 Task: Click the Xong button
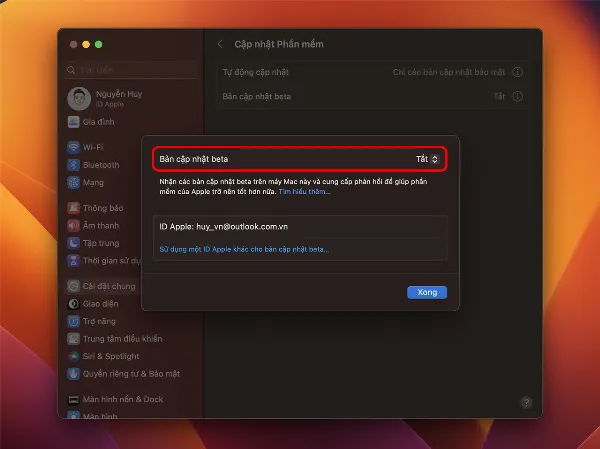[427, 292]
